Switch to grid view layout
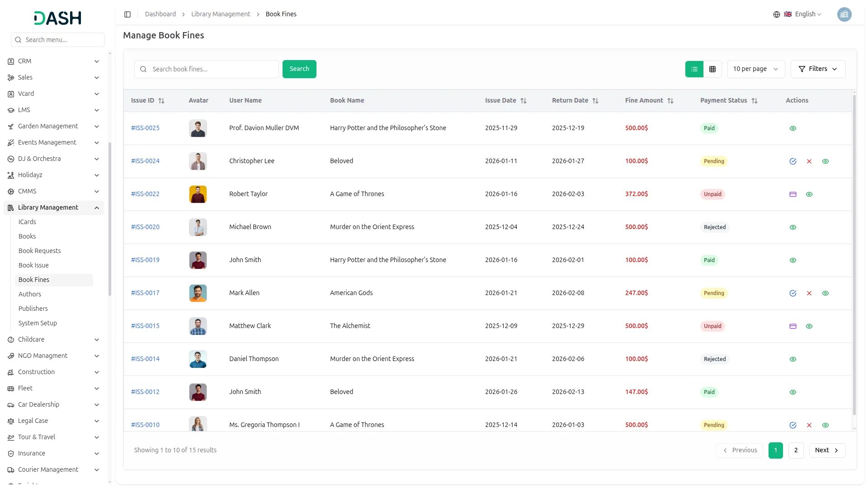 tap(712, 69)
